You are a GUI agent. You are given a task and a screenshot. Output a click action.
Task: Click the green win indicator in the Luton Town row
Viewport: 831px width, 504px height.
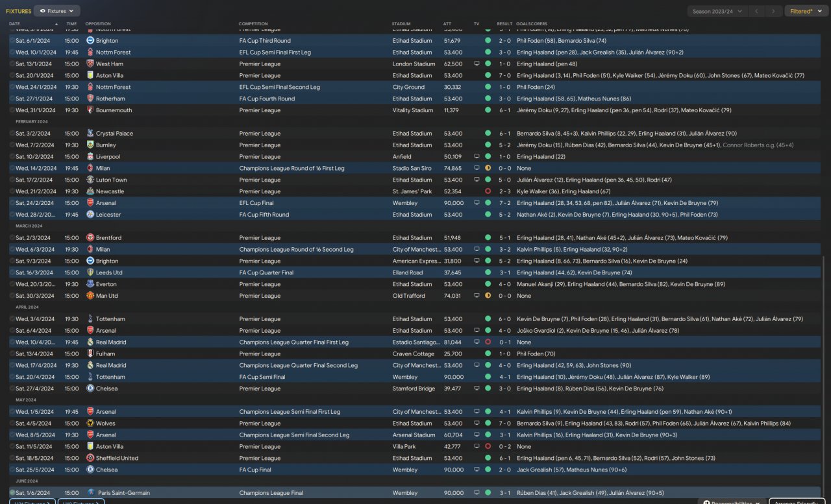[x=488, y=180]
